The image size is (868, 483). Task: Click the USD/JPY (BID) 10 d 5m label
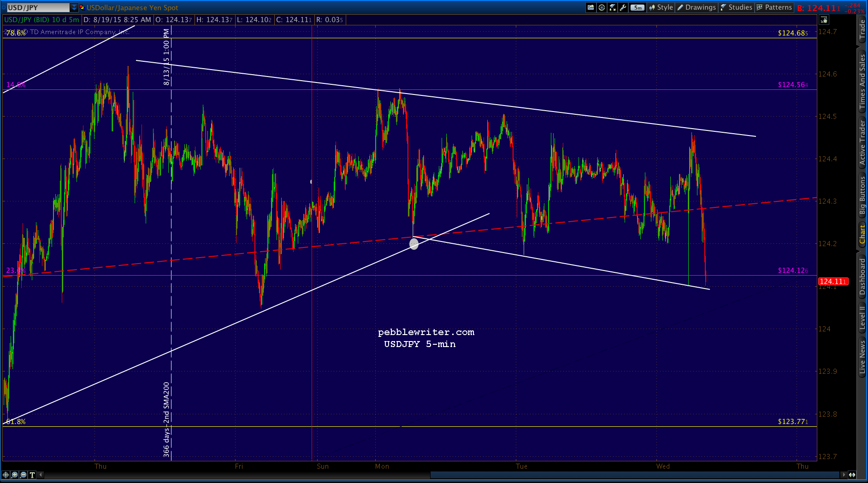(41, 20)
